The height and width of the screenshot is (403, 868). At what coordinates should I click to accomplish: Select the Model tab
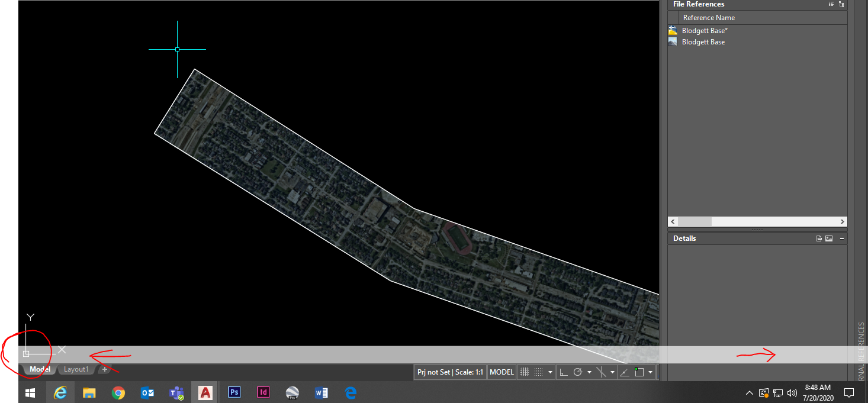pyautogui.click(x=40, y=369)
